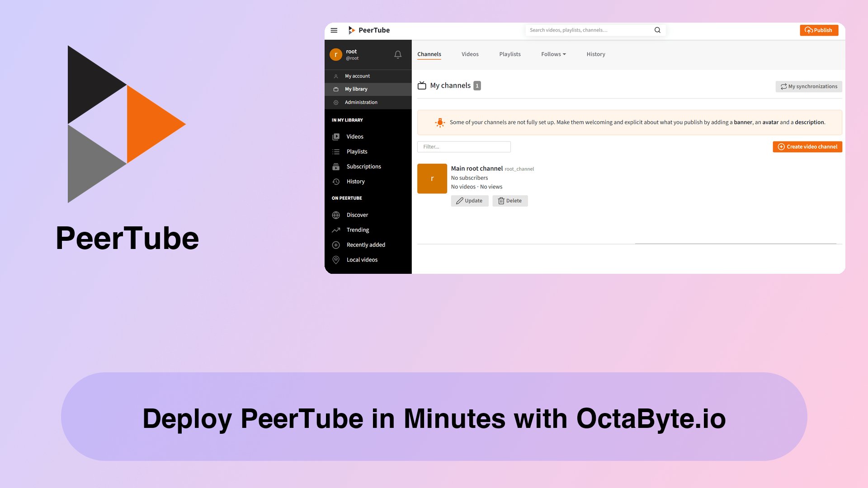The image size is (868, 488).
Task: Click the hamburger menu toggle icon
Action: click(x=335, y=30)
